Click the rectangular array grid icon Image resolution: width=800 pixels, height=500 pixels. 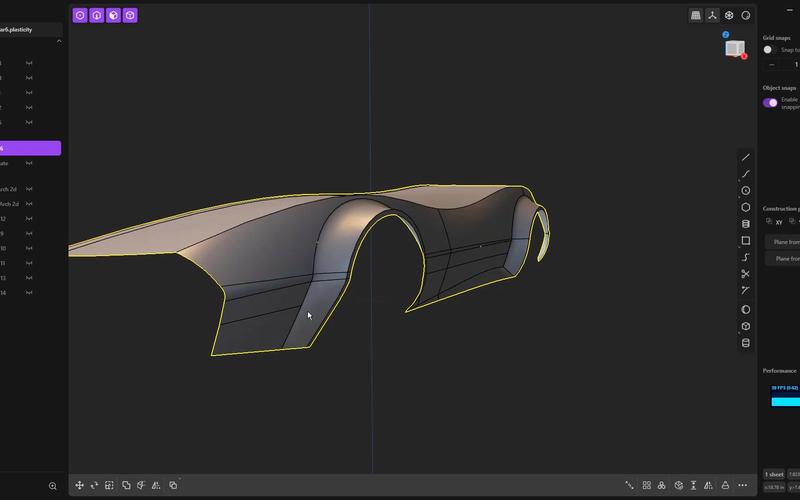point(646,485)
